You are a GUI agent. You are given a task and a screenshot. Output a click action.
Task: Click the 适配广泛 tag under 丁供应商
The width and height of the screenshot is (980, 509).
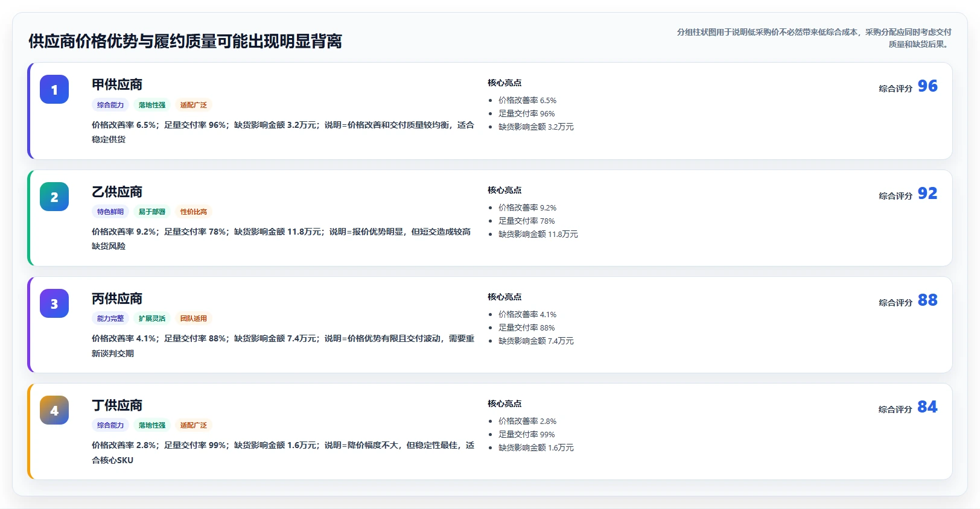[194, 425]
